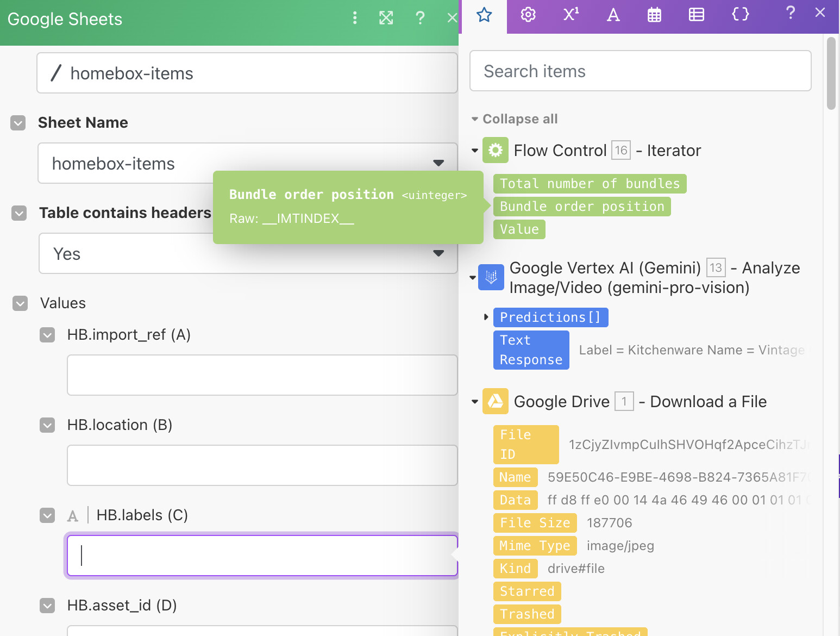This screenshot has height=636, width=840.
Task: Insert the Trashed pill
Action: [527, 614]
